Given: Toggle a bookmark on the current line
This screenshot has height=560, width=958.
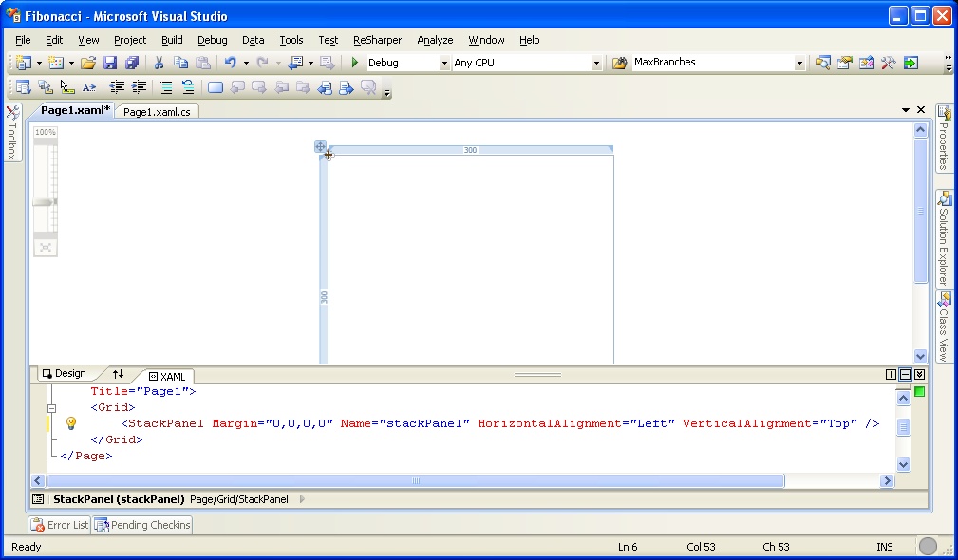Looking at the screenshot, I should 216,87.
